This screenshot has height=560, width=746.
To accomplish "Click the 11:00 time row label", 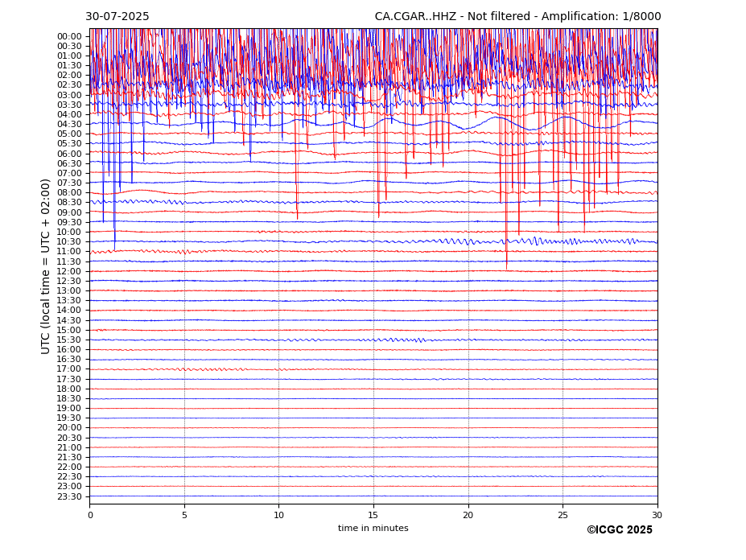I will pyautogui.click(x=69, y=252).
